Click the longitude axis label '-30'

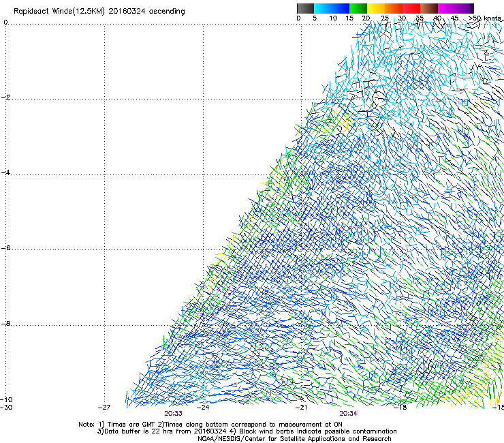(6, 408)
